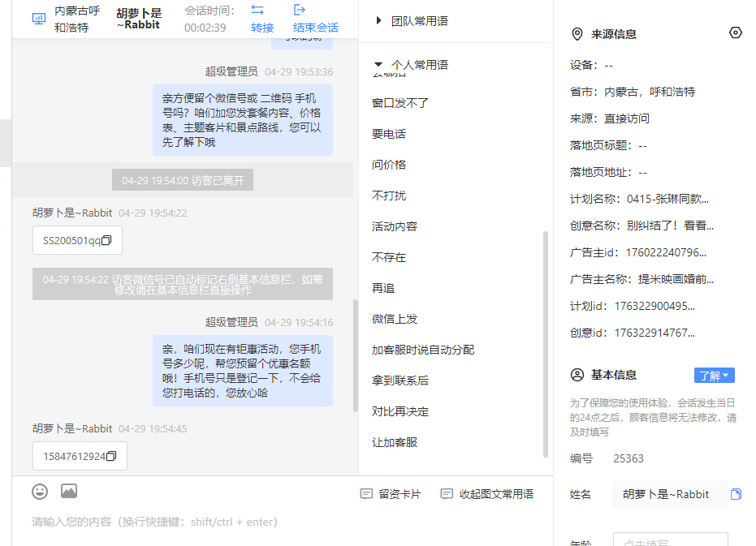Click the transfer (转接) arrows icon
The height and width of the screenshot is (546, 756).
click(x=257, y=10)
